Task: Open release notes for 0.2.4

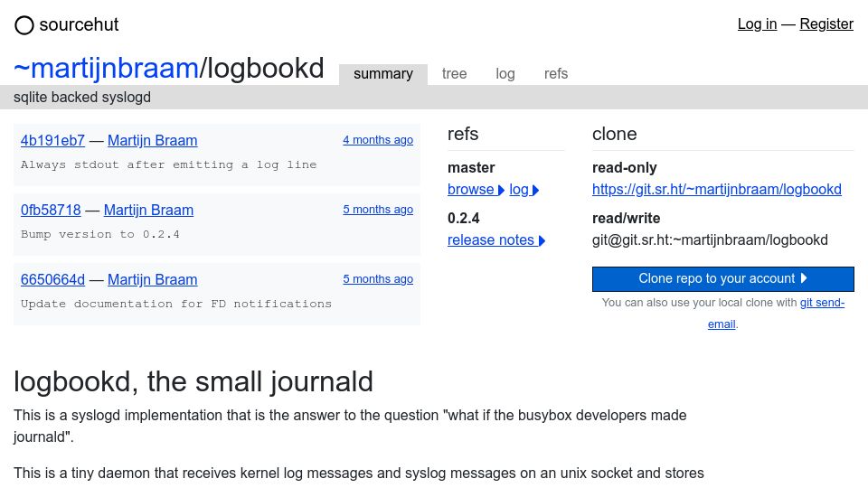Action: (496, 240)
